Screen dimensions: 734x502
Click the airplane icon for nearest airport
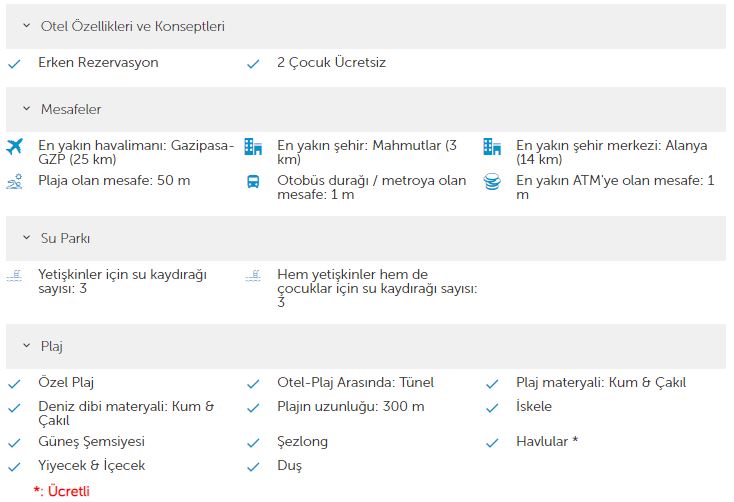15,147
